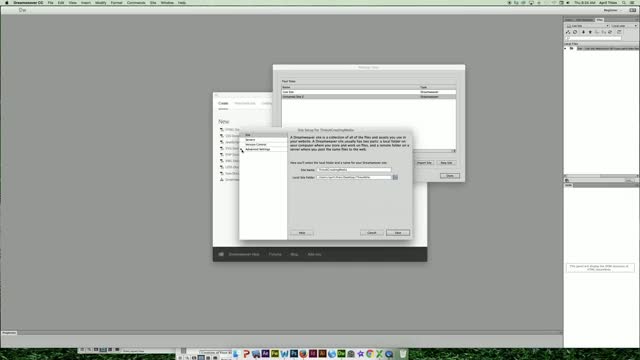This screenshot has height=360, width=640.
Task: Click the Synchronize icon in Files panel
Action: click(610, 32)
